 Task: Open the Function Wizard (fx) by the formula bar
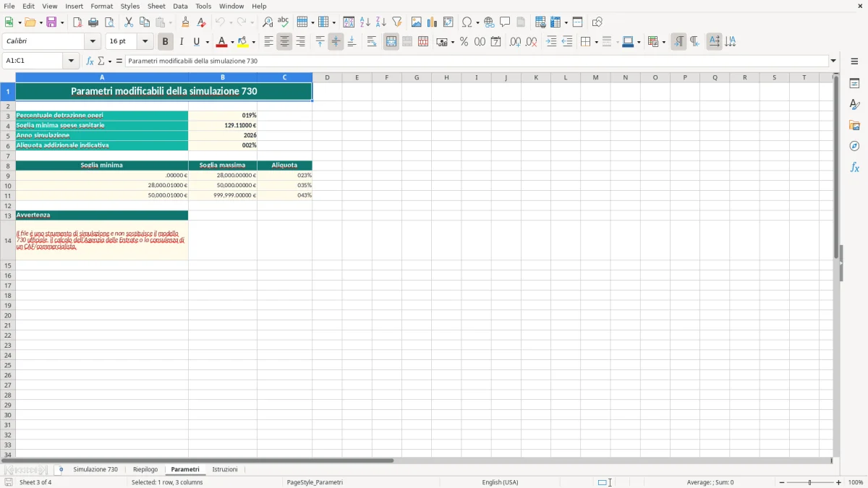(x=90, y=61)
